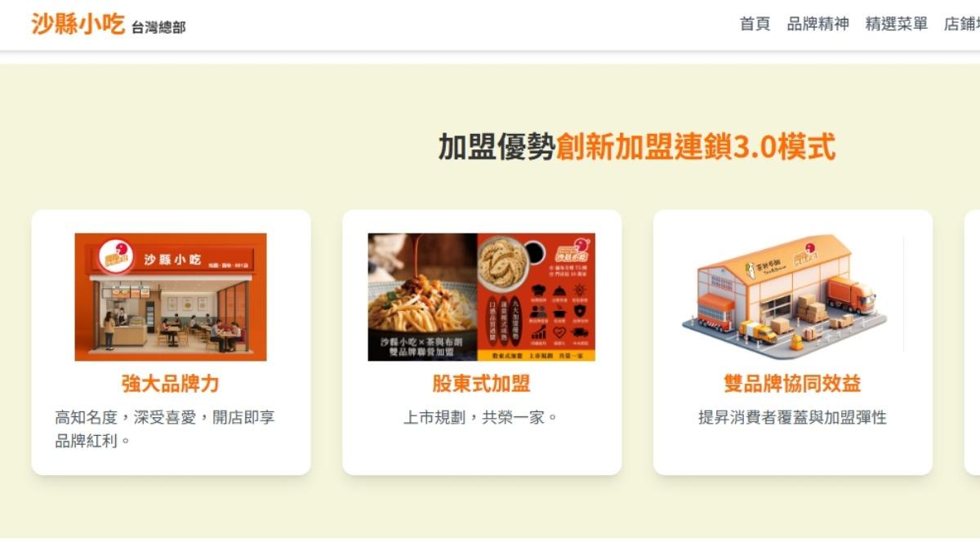Open the orange storefront image
Image resolution: width=980 pixels, height=551 pixels.
(171, 297)
